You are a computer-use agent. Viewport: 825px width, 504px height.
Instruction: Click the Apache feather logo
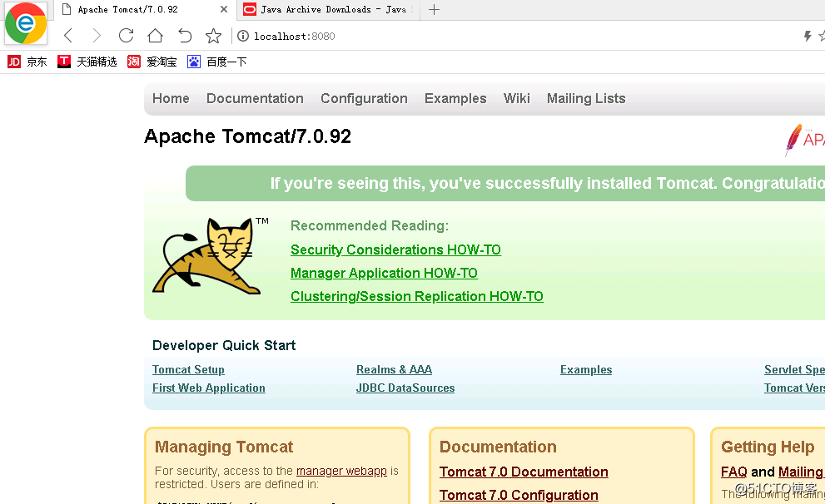pyautogui.click(x=793, y=140)
